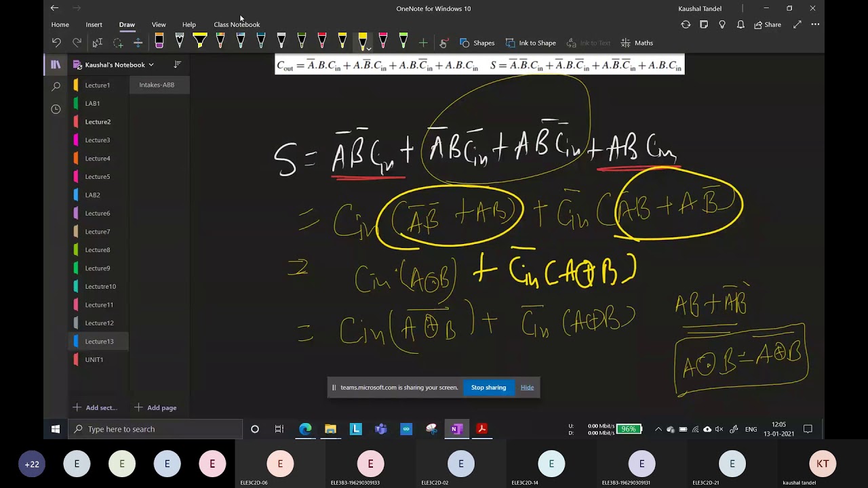This screenshot has height=488, width=868.
Task: Click the Hide link in sharing banner
Action: click(527, 388)
